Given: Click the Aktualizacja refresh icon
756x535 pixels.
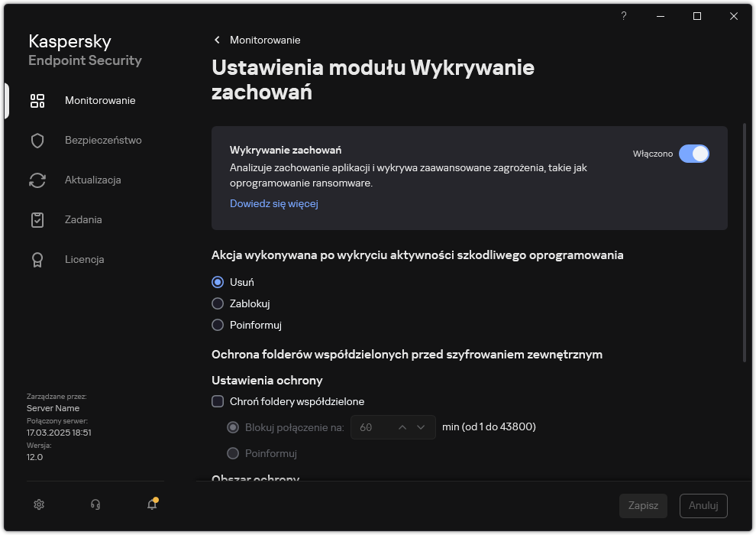Looking at the screenshot, I should (x=37, y=180).
